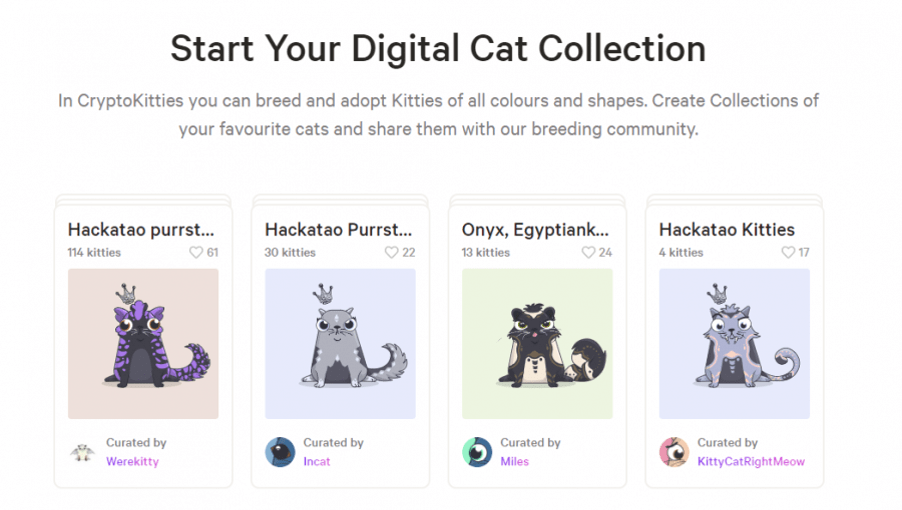This screenshot has height=510, width=902.
Task: Open Miles's green eye avatar
Action: point(477,452)
